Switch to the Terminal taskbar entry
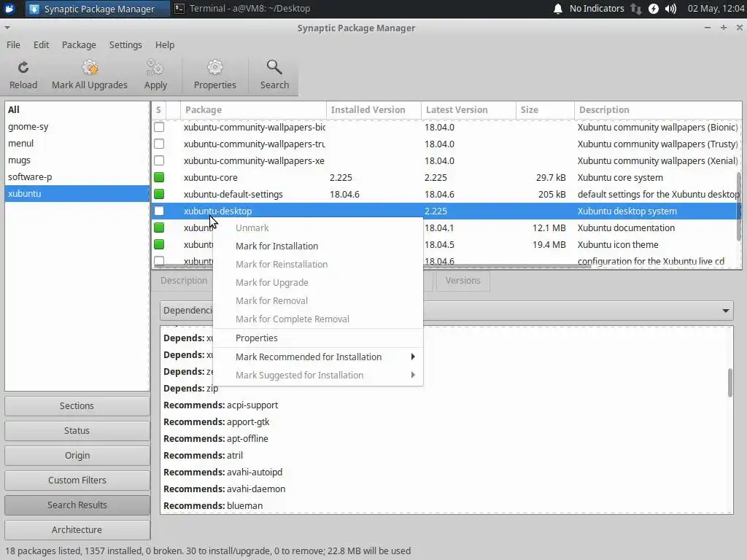Image resolution: width=747 pixels, height=560 pixels. tap(242, 9)
